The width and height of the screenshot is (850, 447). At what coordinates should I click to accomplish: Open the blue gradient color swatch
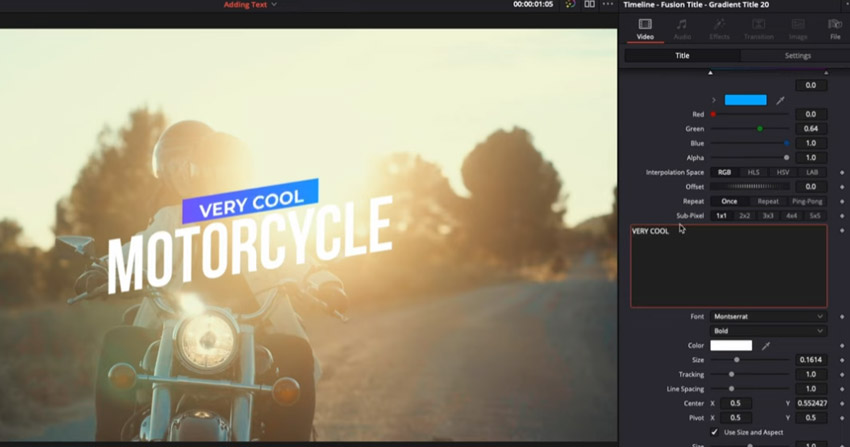click(x=745, y=100)
